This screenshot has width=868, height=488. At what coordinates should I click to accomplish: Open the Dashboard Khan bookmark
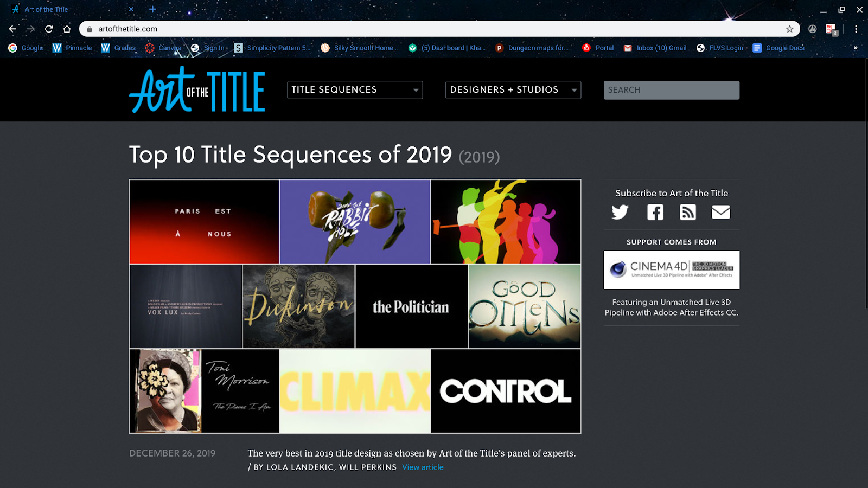point(447,48)
